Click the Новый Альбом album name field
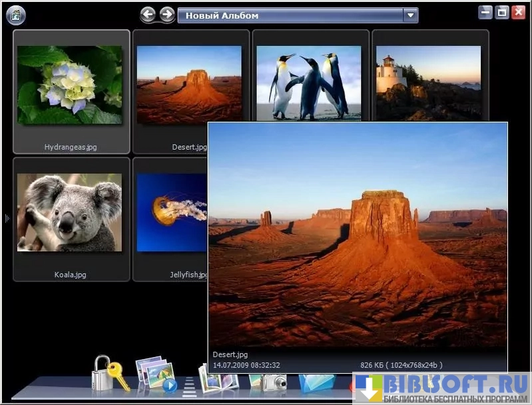 click(290, 15)
